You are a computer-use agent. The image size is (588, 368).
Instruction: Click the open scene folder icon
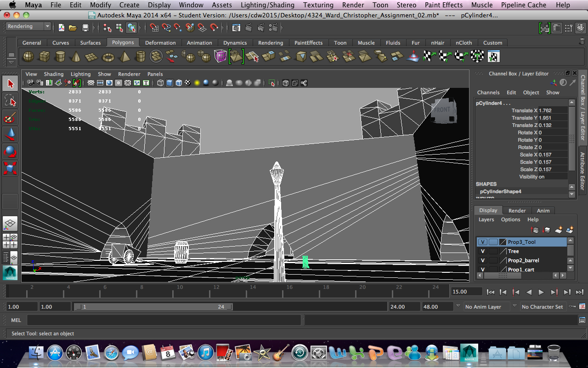click(x=73, y=28)
